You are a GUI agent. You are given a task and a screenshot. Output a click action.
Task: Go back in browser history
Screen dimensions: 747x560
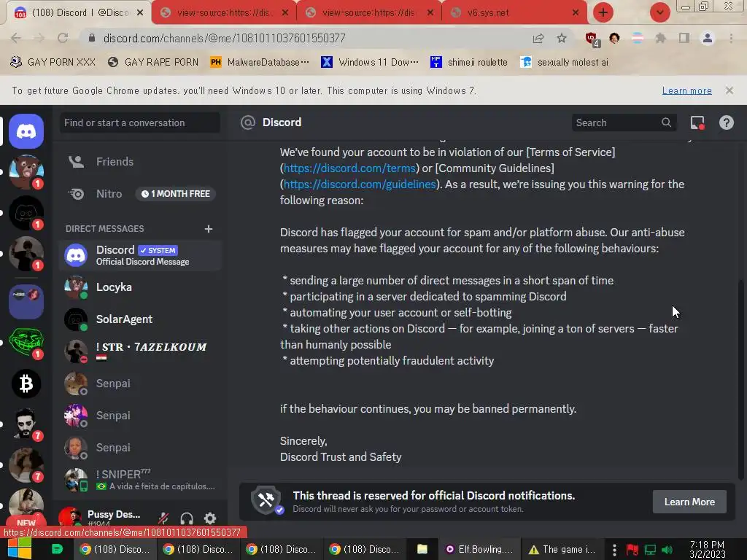16,38
